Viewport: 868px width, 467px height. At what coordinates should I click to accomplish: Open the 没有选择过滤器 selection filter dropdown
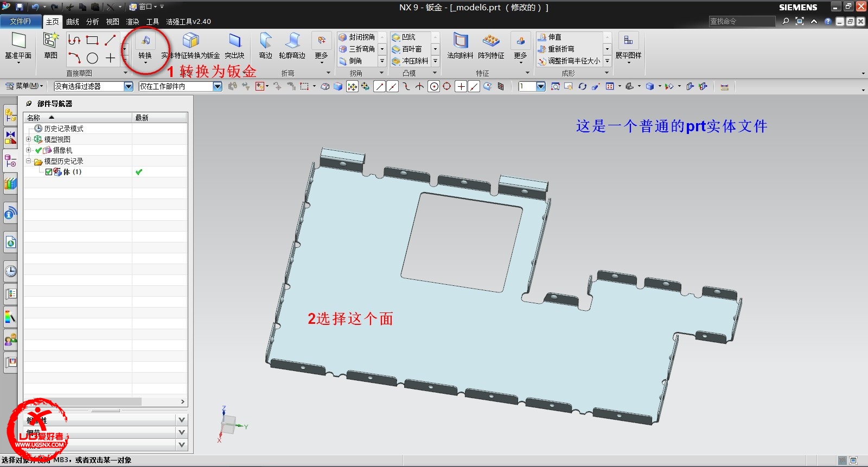129,86
